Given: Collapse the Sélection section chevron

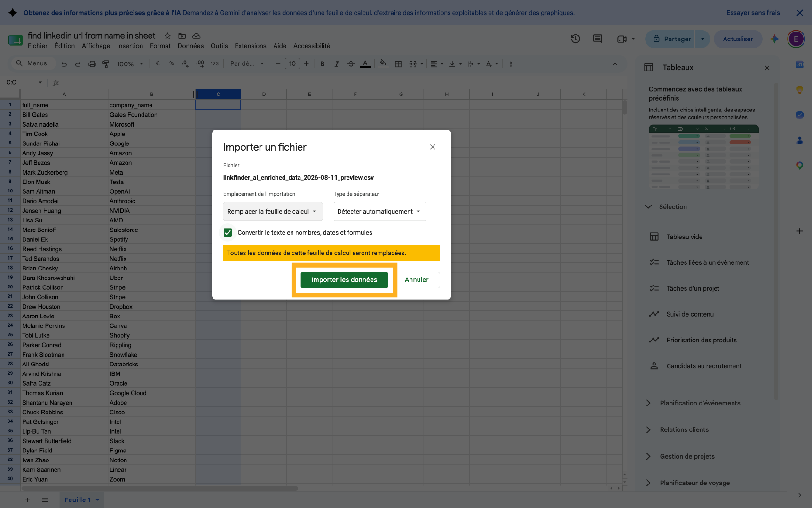Looking at the screenshot, I should [x=648, y=206].
